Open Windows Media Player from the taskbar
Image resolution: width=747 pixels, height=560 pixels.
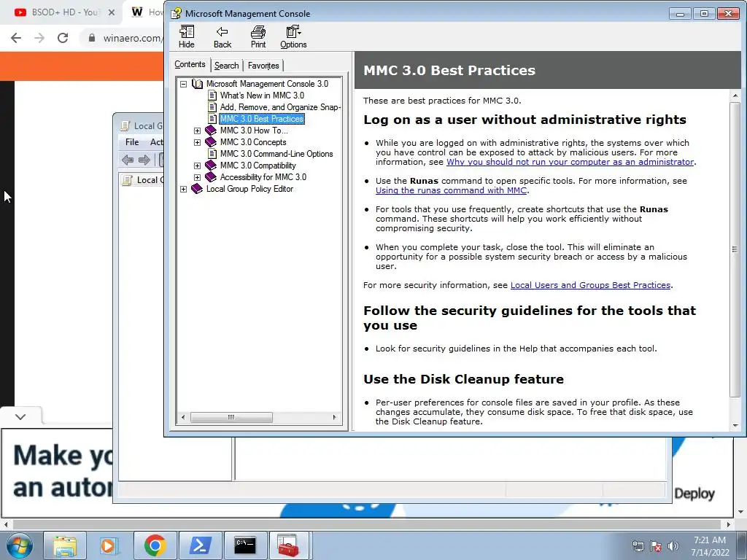click(x=109, y=545)
